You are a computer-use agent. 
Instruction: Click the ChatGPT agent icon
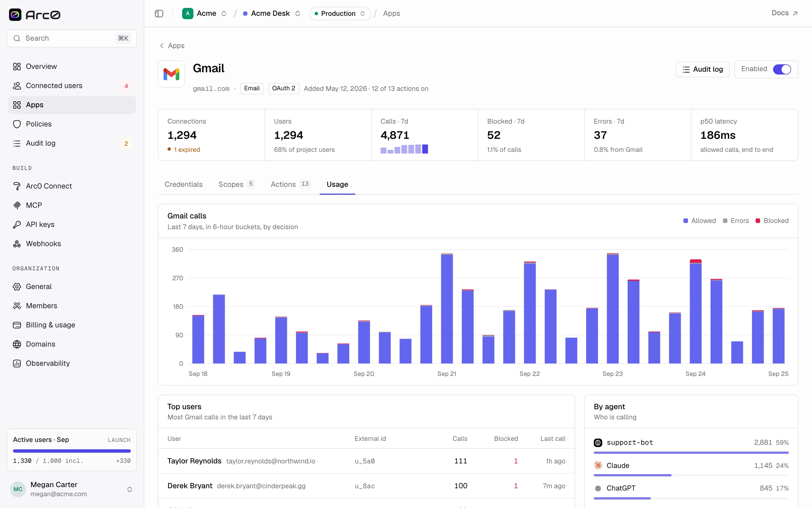pyautogui.click(x=598, y=488)
